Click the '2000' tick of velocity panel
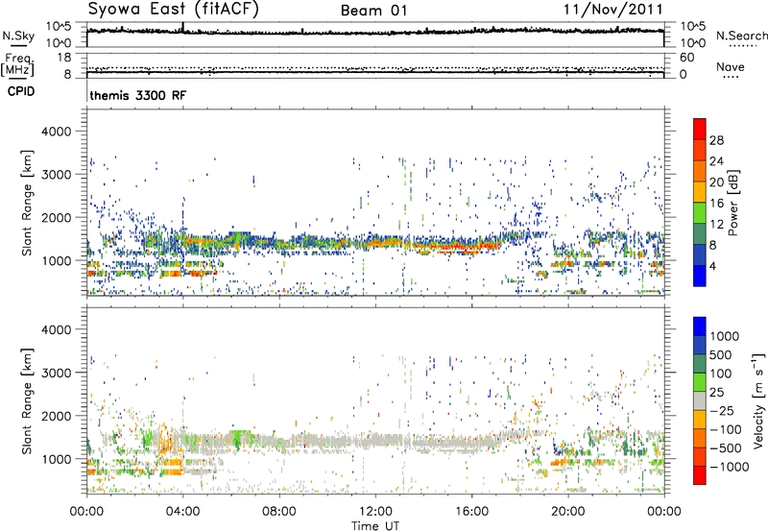 [56, 416]
